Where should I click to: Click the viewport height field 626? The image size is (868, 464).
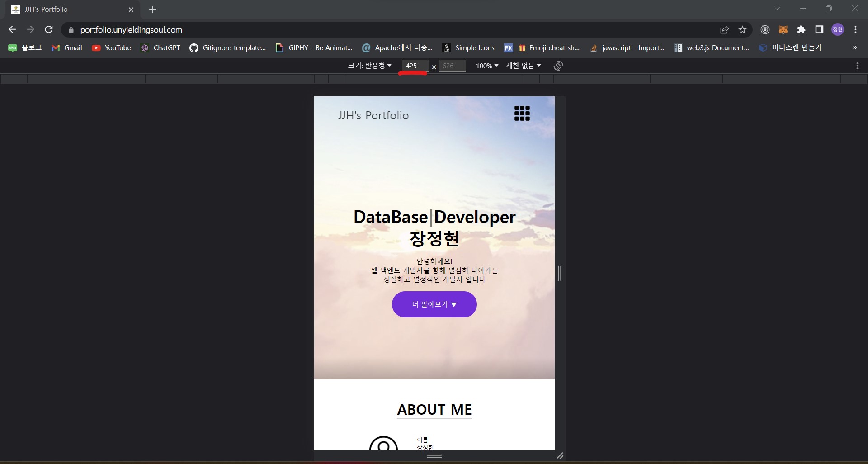point(453,66)
